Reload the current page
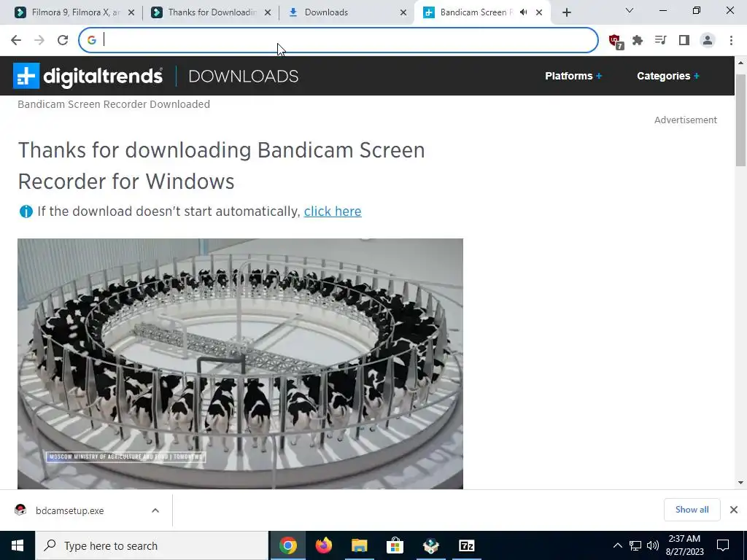Screen dimensions: 747x560 [63, 40]
